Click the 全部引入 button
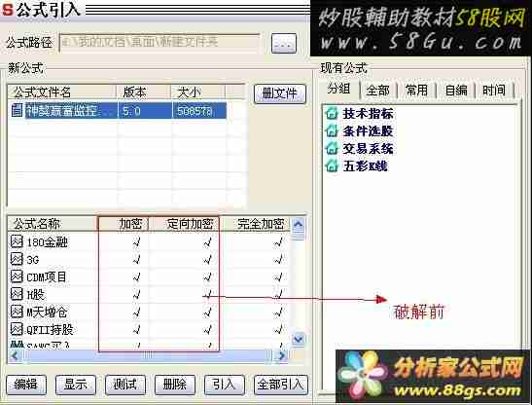This screenshot has width=532, height=405. pos(281,385)
